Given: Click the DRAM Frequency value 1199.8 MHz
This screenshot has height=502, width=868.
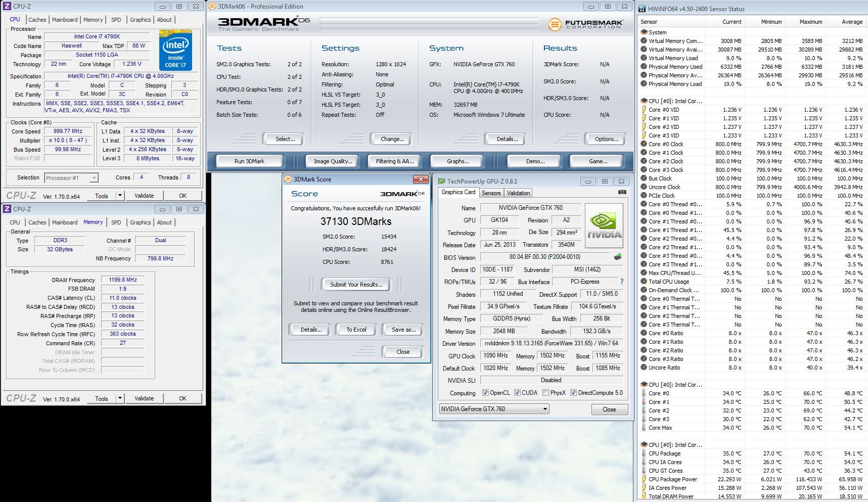Looking at the screenshot, I should pyautogui.click(x=123, y=280).
